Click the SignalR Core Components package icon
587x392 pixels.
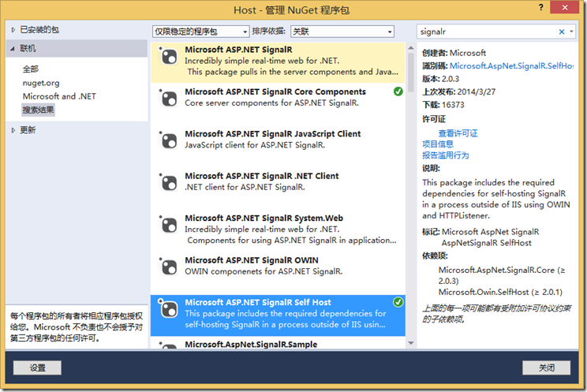pos(169,99)
